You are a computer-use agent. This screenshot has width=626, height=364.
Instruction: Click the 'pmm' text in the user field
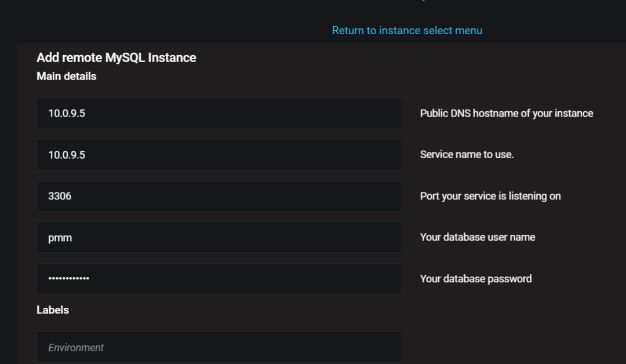click(60, 238)
